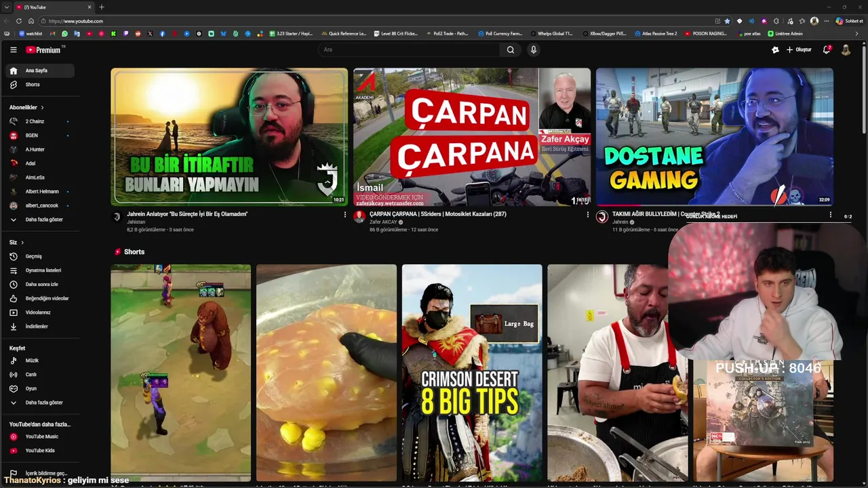
Task: Click the search magnifier button
Action: [x=511, y=49]
